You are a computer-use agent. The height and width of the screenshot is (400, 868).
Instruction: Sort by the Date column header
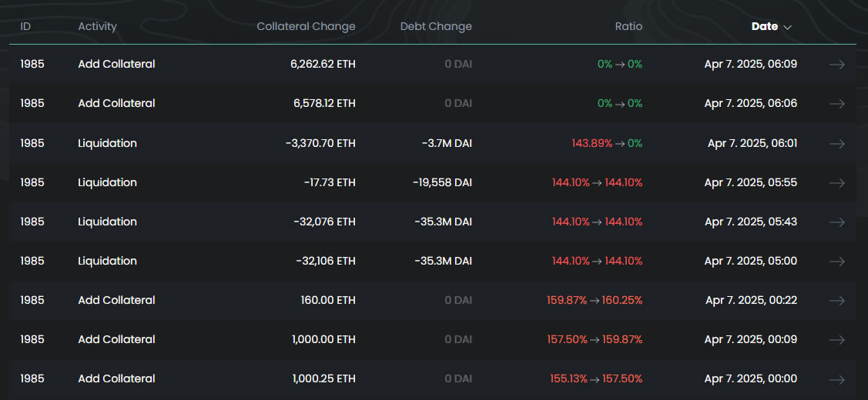coord(764,26)
